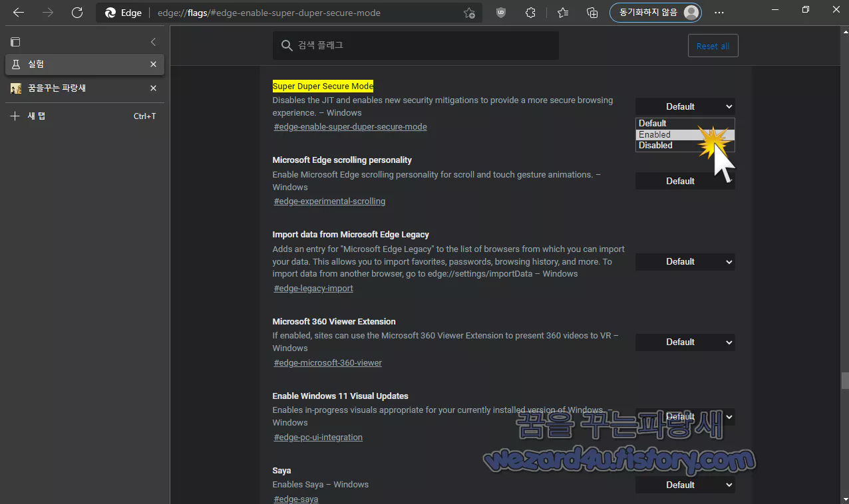The image size is (849, 504).
Task: Open the Settings and more ellipsis menu
Action: tap(719, 13)
